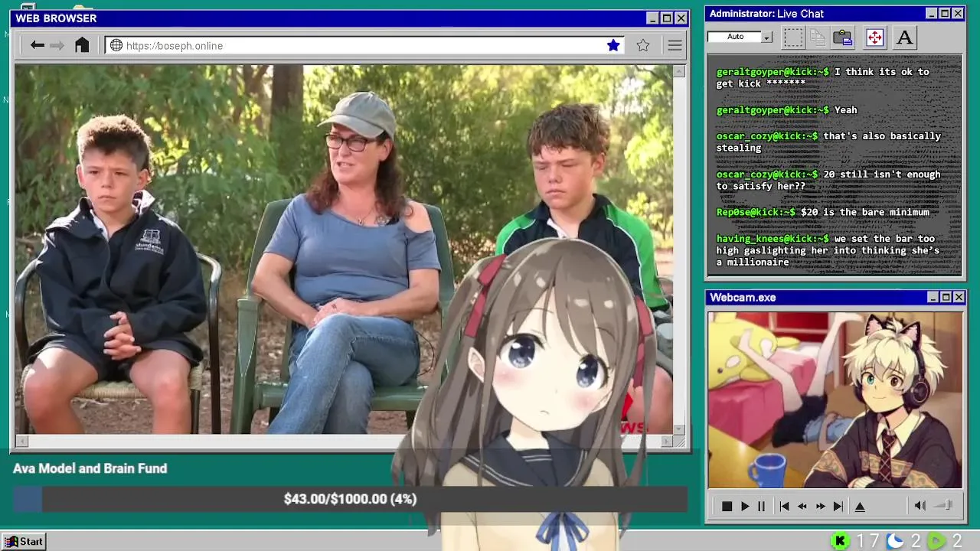Click the outlined favorites star
This screenshot has width=980, height=551.
click(x=643, y=45)
